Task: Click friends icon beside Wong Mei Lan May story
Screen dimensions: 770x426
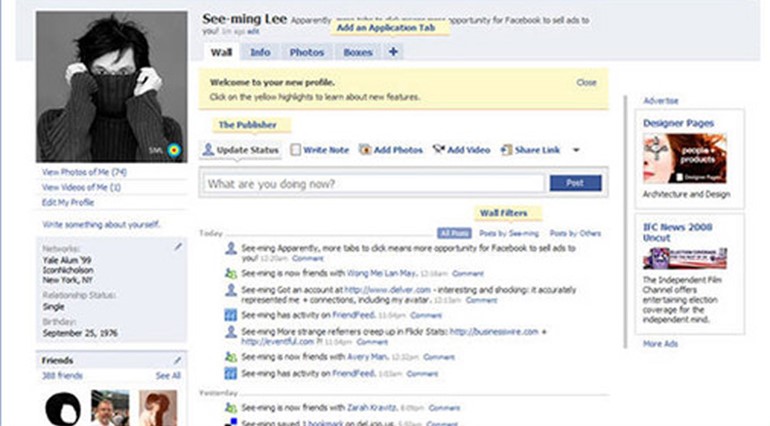Action: point(230,274)
